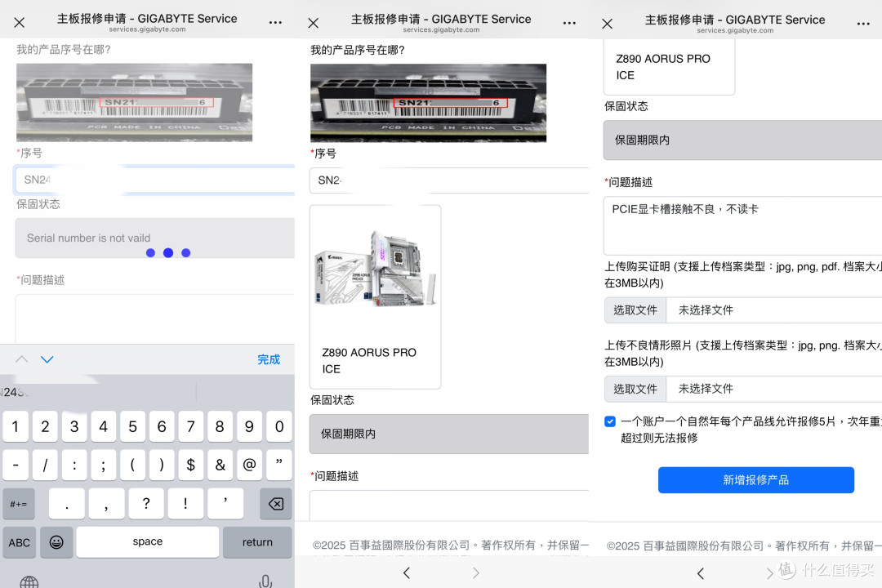Tap keyboard suggestion bar text
882x588 pixels.
(14, 392)
